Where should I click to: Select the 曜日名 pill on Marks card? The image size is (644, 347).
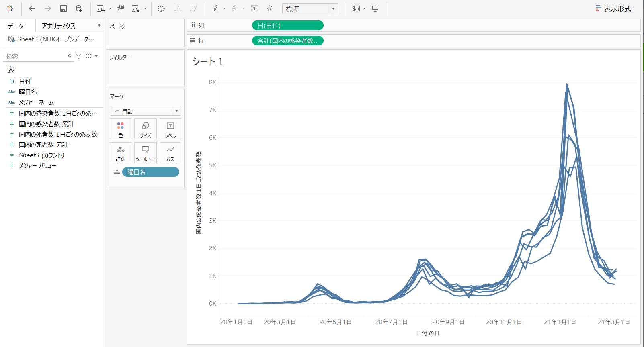pyautogui.click(x=151, y=172)
